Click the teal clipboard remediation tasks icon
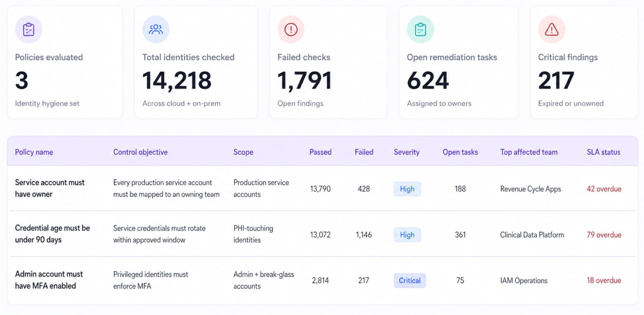The height and width of the screenshot is (315, 644). tap(421, 29)
